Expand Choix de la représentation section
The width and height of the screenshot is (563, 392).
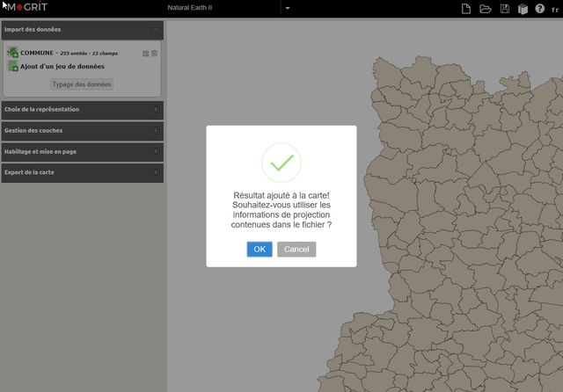tap(155, 109)
